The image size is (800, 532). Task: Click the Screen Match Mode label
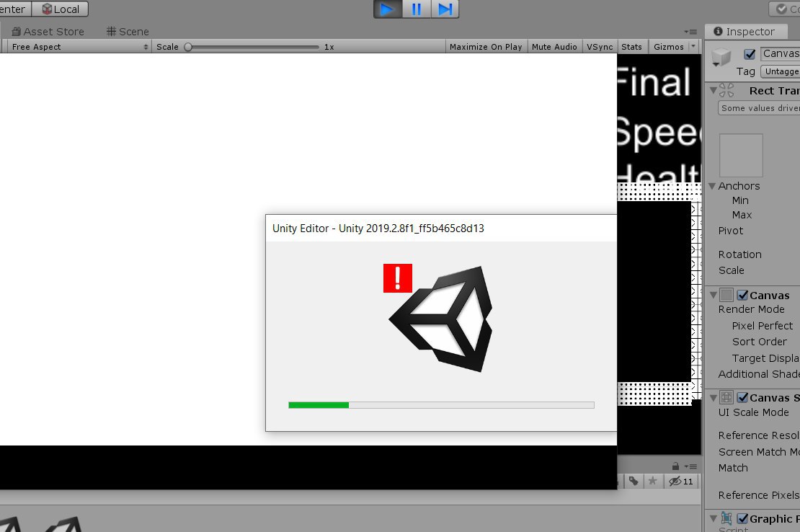click(x=759, y=452)
